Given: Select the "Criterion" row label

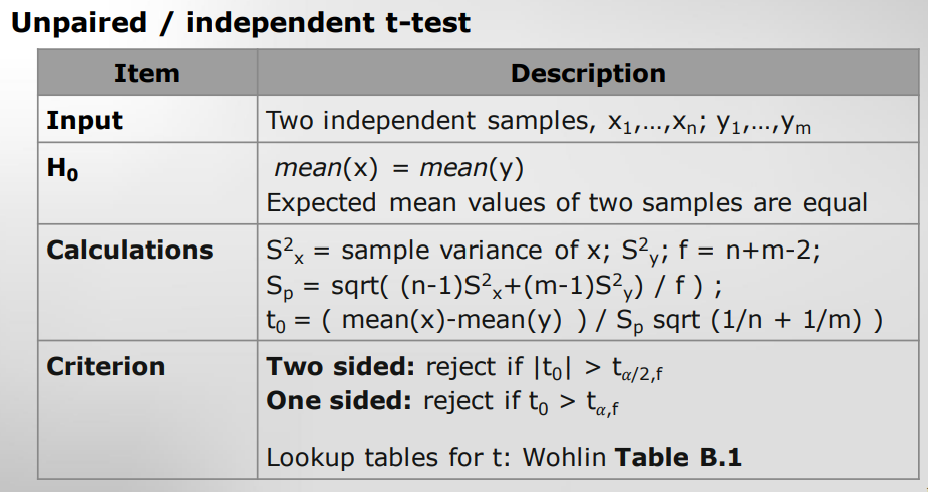Looking at the screenshot, I should tap(106, 366).
